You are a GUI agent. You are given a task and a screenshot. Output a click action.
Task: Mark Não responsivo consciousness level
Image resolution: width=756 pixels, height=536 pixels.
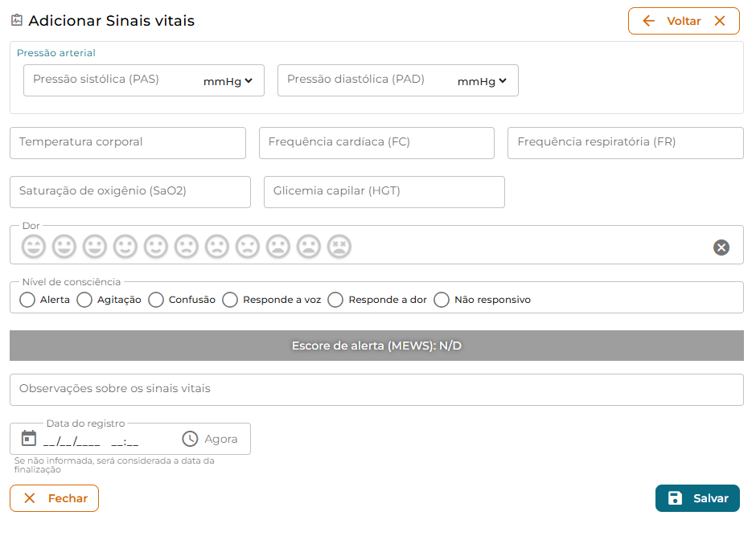[442, 300]
